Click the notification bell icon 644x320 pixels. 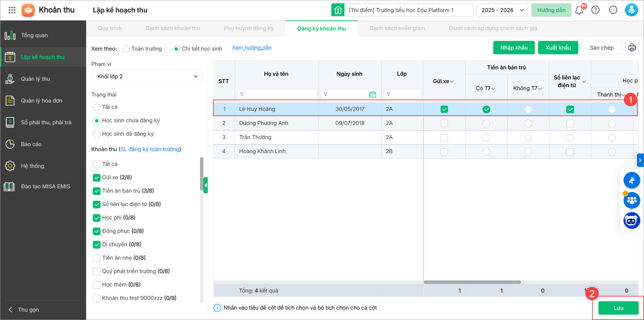[579, 10]
